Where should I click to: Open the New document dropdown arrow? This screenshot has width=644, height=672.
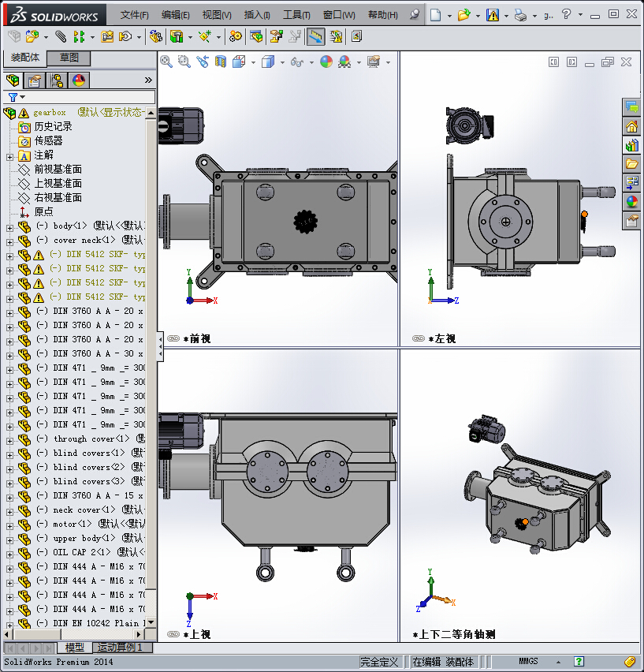coord(449,16)
